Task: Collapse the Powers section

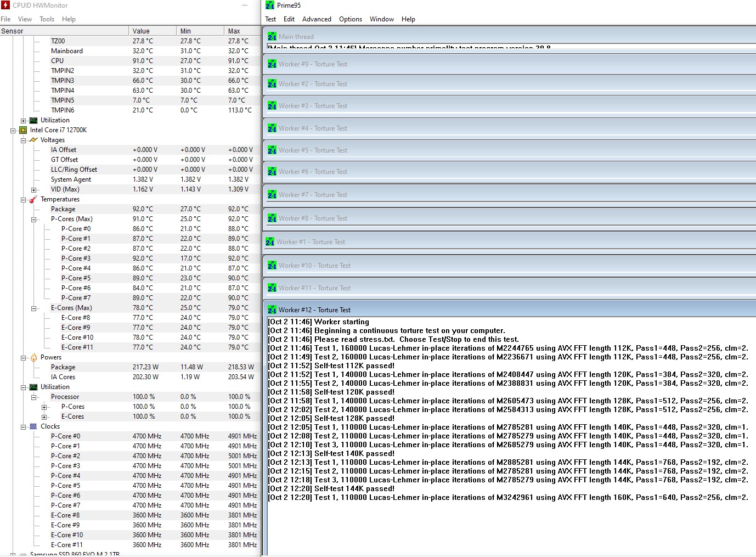Action: [x=23, y=358]
